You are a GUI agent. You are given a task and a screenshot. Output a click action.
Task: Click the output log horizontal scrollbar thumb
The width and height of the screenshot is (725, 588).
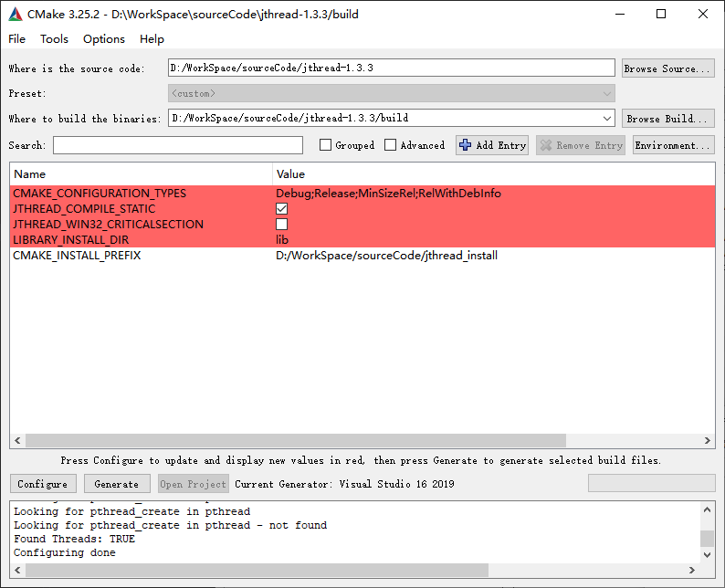tap(257, 570)
